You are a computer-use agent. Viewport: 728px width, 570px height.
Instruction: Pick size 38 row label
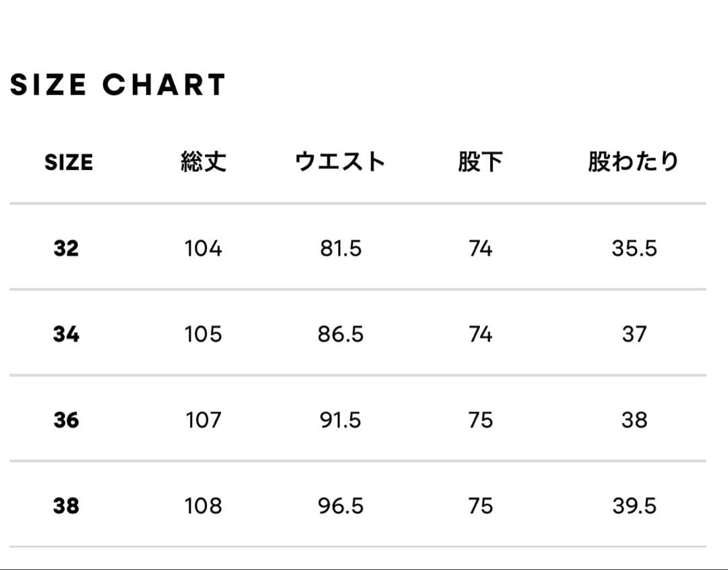click(66, 506)
